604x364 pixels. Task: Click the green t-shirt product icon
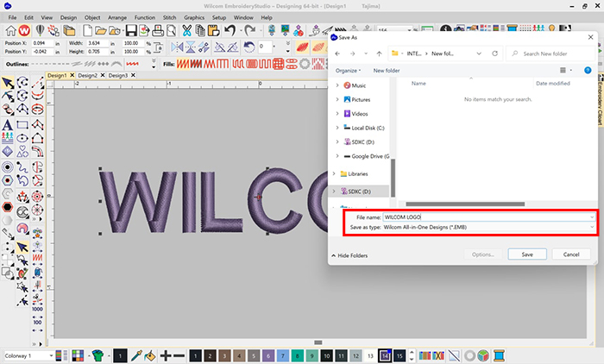[98, 355]
